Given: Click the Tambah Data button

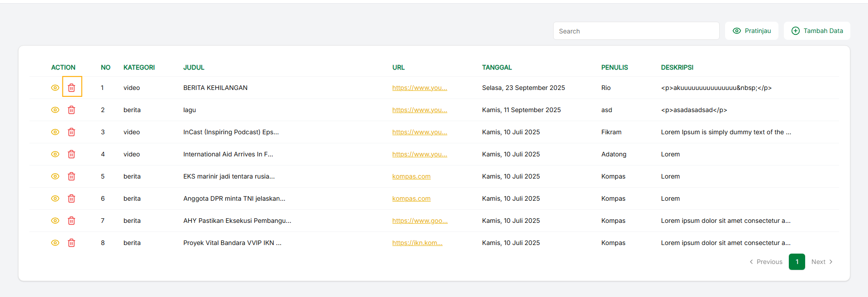Looking at the screenshot, I should click(x=817, y=31).
